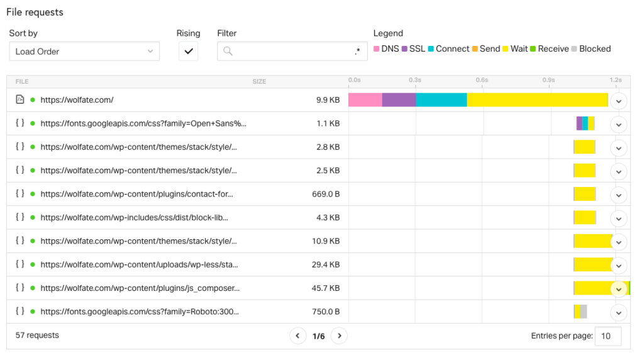Expand the contact-form plugin request row
Viewport: 644px width, 362px height.
(619, 195)
